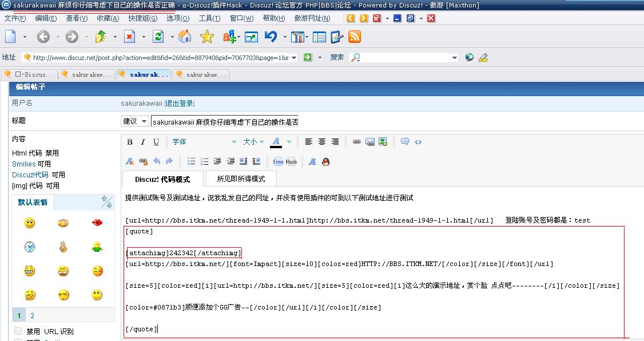This screenshot has height=341, width=644.
Task: Open the RSS feed icon in the toolbar
Action: [x=355, y=37]
